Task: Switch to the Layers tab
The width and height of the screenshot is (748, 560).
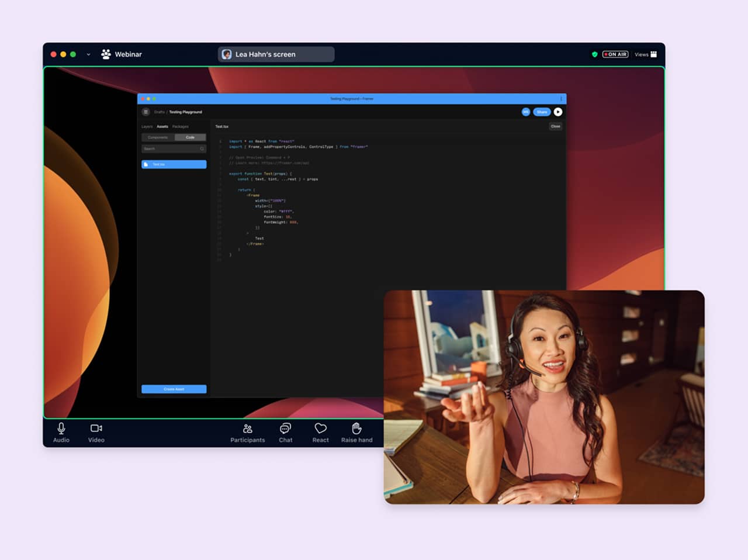Action: [147, 126]
